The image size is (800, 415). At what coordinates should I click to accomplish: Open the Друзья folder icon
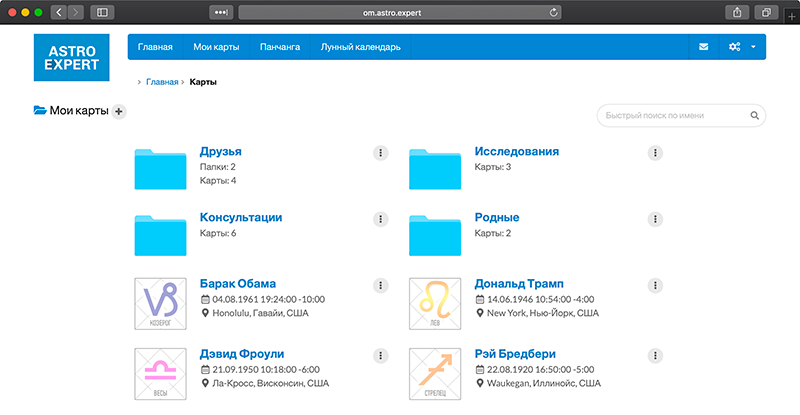[161, 169]
